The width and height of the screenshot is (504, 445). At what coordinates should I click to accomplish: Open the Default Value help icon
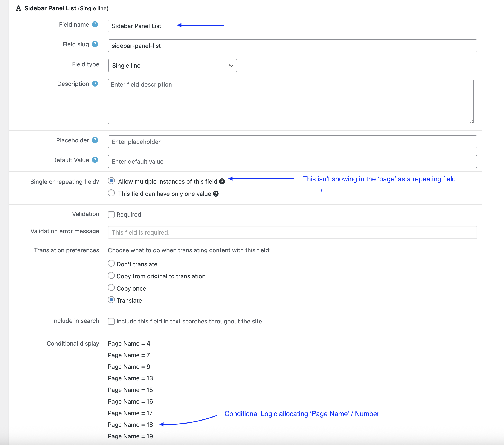[x=95, y=160]
